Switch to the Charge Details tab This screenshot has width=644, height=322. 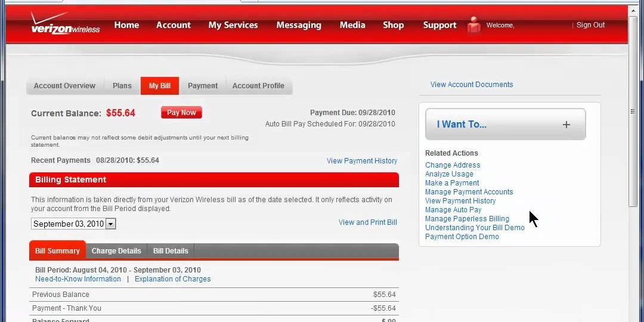pyautogui.click(x=116, y=251)
